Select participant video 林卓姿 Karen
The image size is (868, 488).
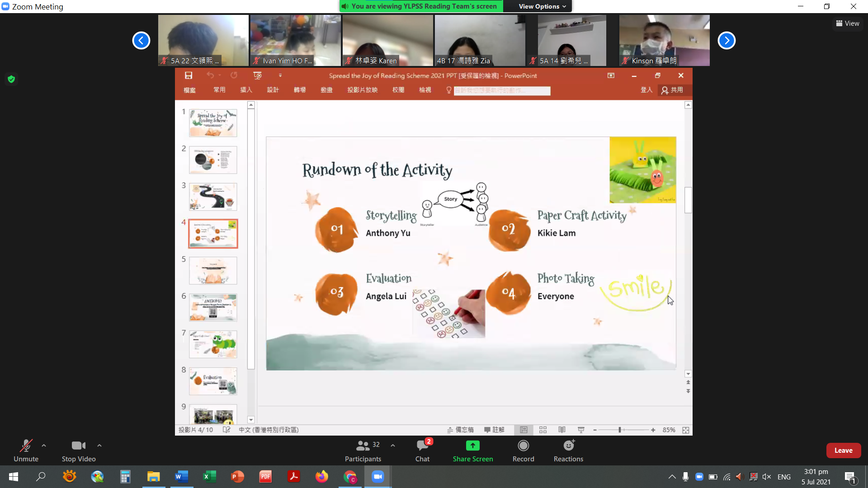click(388, 40)
